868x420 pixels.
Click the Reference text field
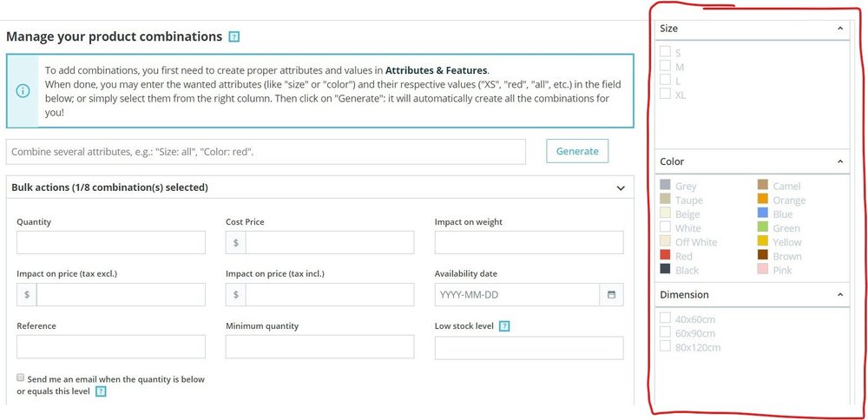tap(111, 347)
